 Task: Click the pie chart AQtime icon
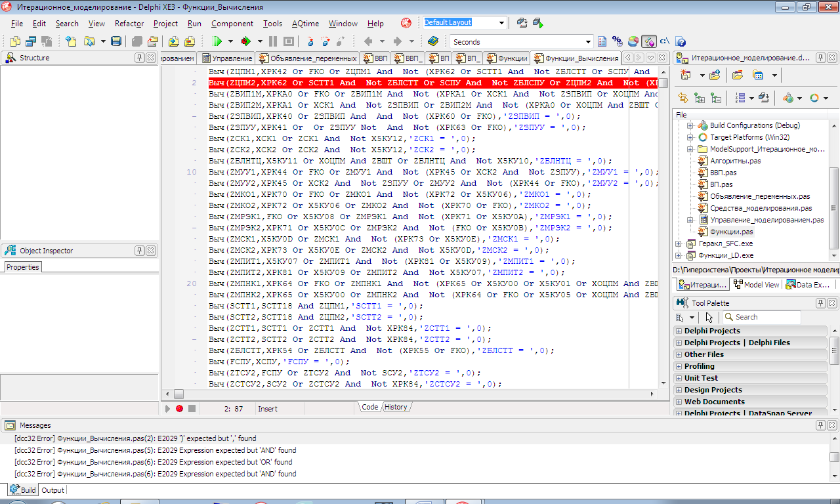tap(633, 41)
